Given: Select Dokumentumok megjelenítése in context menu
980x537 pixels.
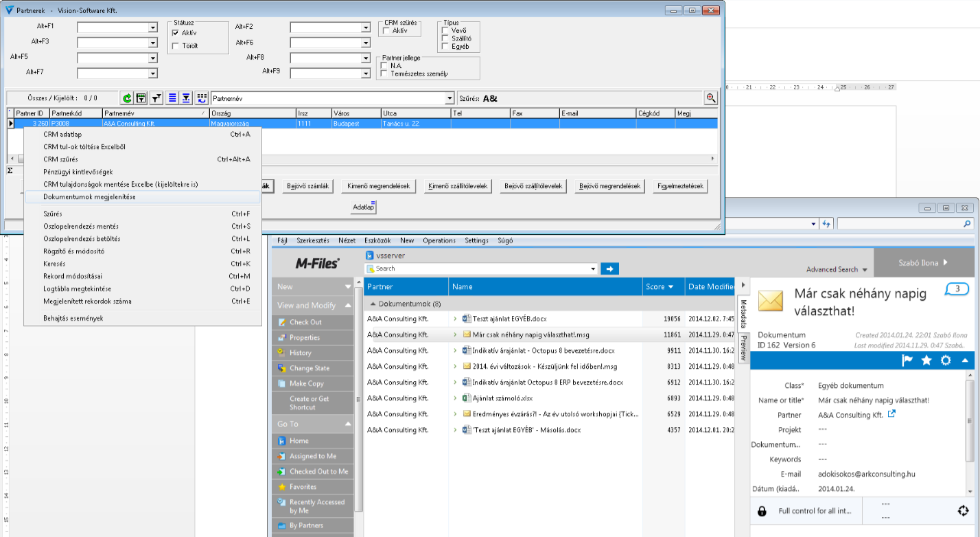Looking at the screenshot, I should (x=143, y=197).
